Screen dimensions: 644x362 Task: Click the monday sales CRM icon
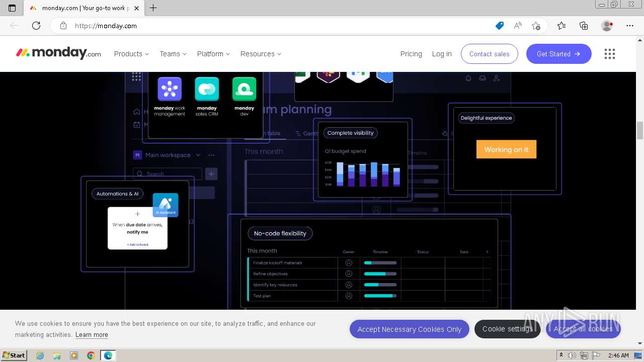(x=207, y=89)
